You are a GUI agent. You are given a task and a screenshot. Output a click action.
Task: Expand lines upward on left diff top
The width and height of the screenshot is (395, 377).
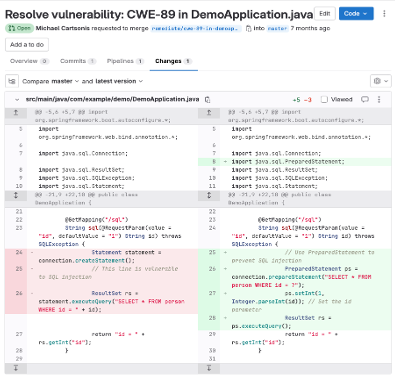click(x=16, y=113)
